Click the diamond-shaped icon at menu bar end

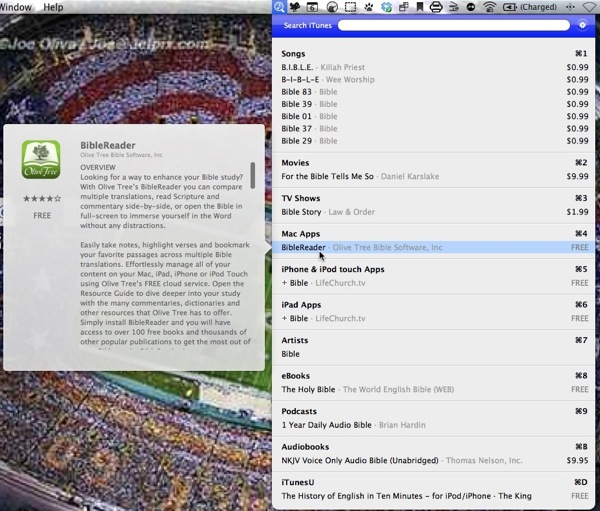pyautogui.click(x=590, y=7)
